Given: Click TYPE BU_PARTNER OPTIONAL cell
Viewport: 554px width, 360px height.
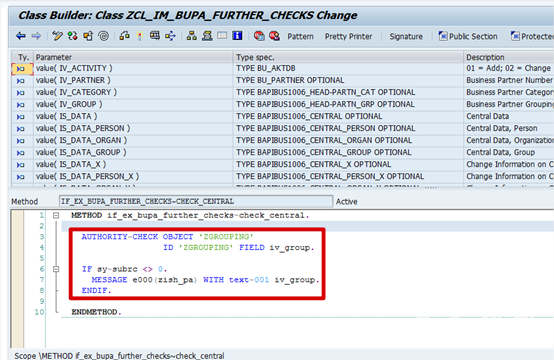Looking at the screenshot, I should pos(348,81).
